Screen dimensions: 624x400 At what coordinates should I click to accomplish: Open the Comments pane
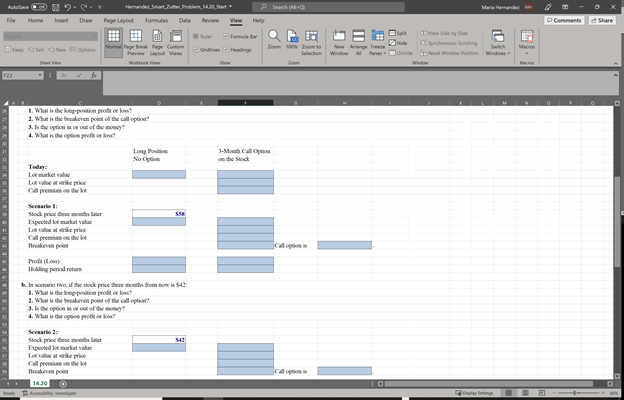pyautogui.click(x=564, y=20)
